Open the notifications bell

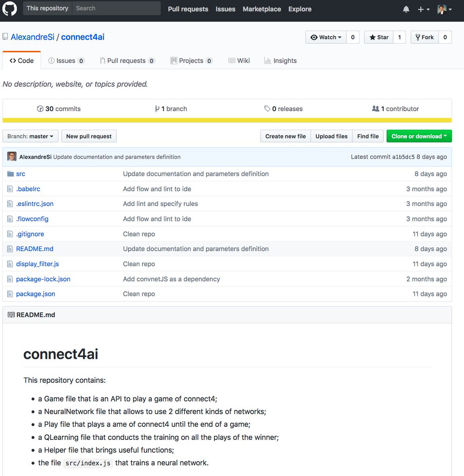point(406,9)
